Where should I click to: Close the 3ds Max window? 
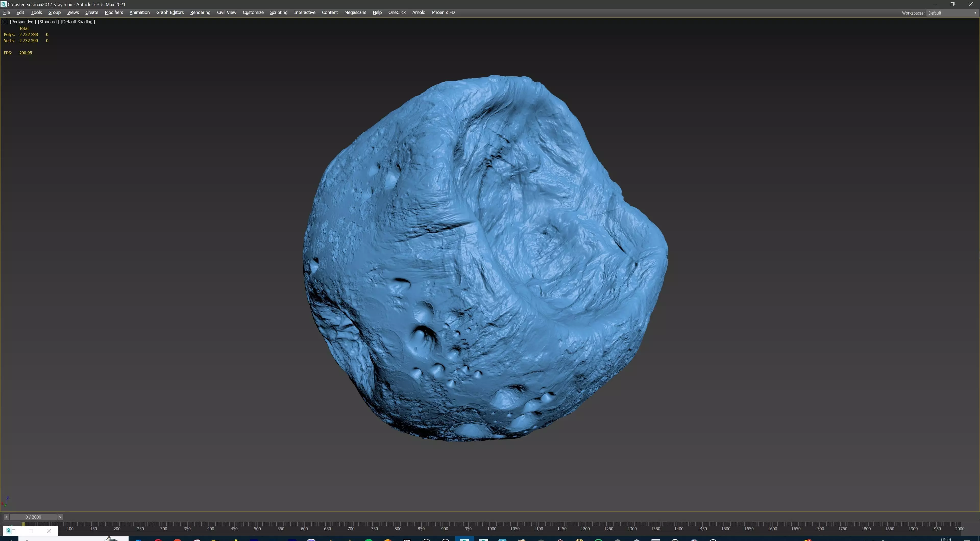pyautogui.click(x=971, y=4)
